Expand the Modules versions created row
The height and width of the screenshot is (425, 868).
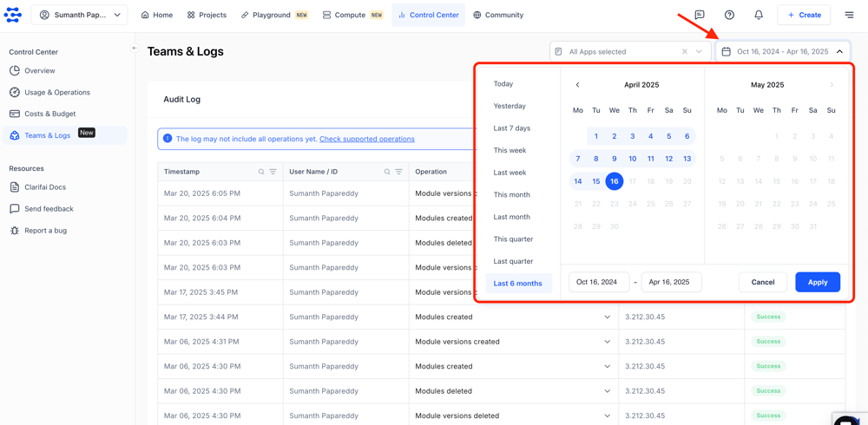pyautogui.click(x=607, y=342)
